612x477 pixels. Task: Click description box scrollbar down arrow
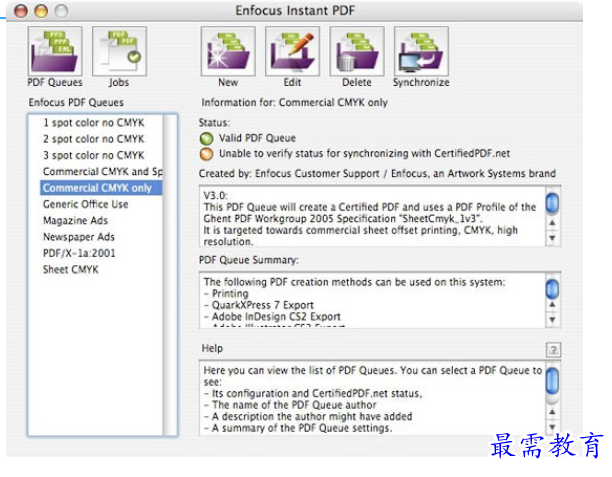pos(552,238)
